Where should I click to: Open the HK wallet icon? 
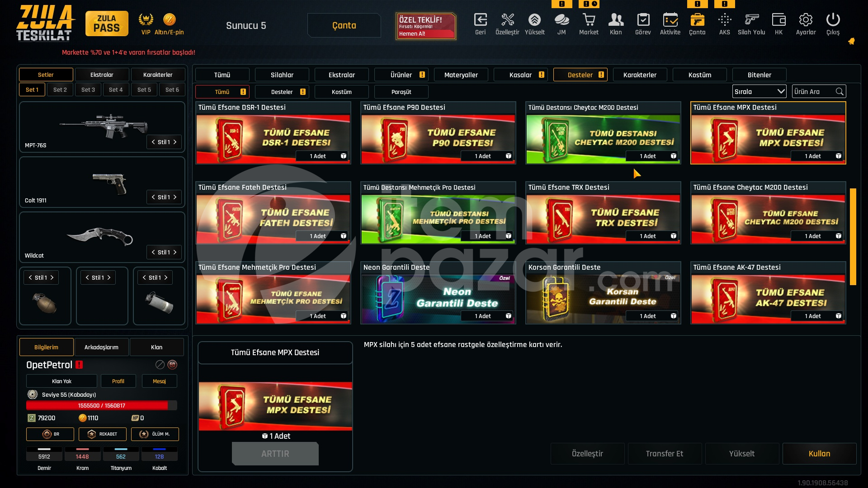point(778,20)
